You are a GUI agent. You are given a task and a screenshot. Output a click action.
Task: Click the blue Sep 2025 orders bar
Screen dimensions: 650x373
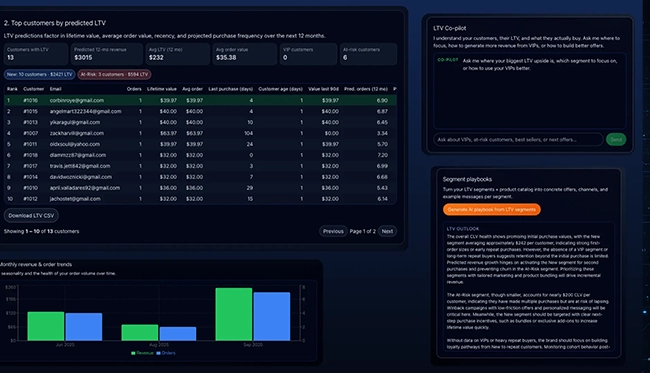[x=272, y=317]
